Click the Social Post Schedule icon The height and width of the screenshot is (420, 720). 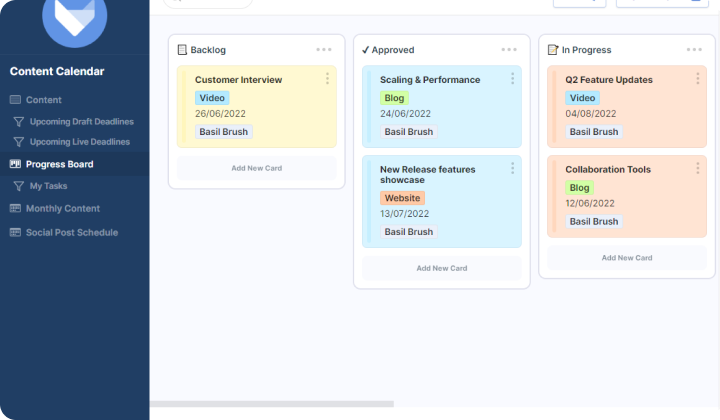(x=15, y=232)
